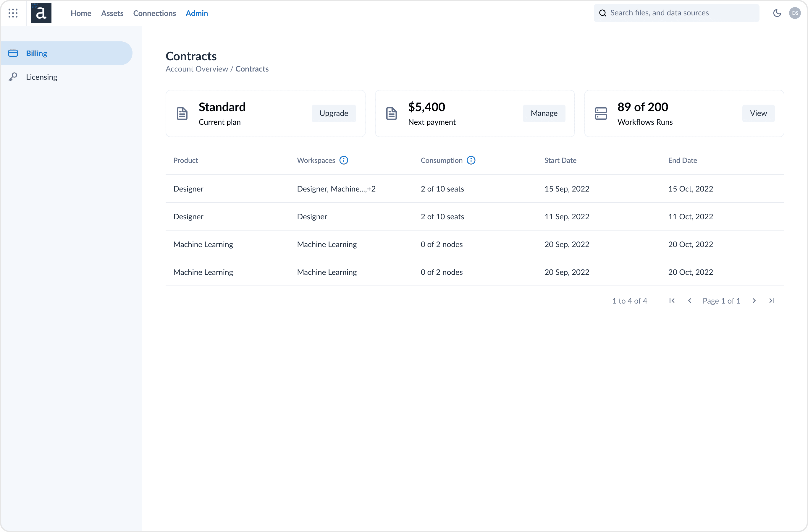808x532 pixels.
Task: Open the app launcher grid icon
Action: 13,13
